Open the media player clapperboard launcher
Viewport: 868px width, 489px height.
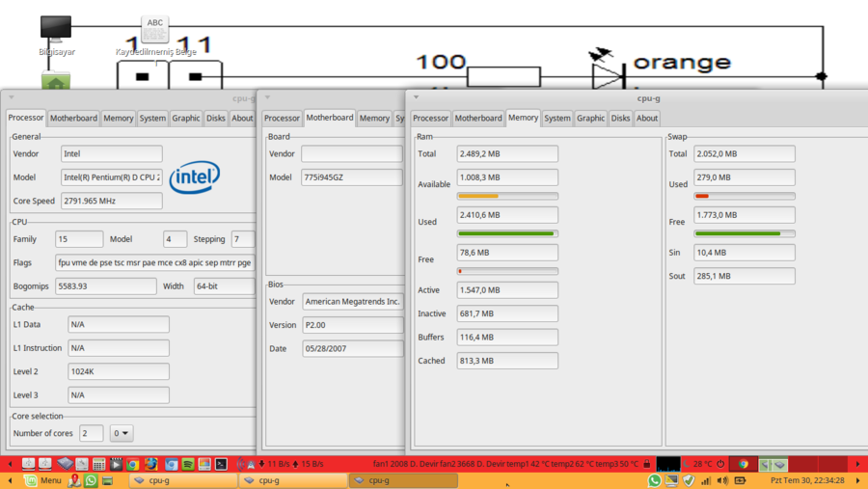pyautogui.click(x=116, y=464)
